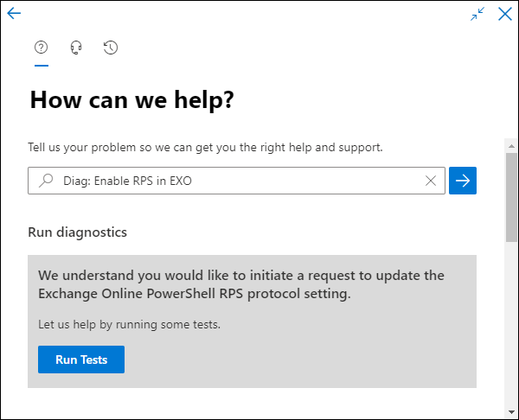Click the Run Tests button

click(x=81, y=360)
